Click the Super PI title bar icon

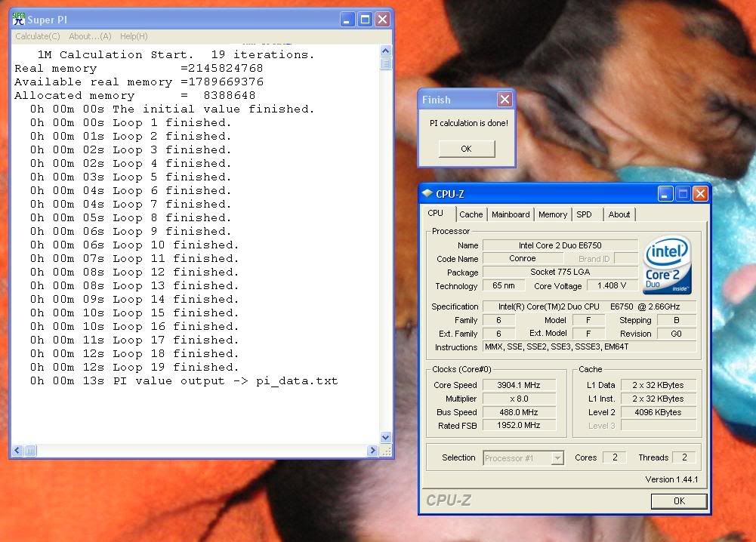[19, 20]
